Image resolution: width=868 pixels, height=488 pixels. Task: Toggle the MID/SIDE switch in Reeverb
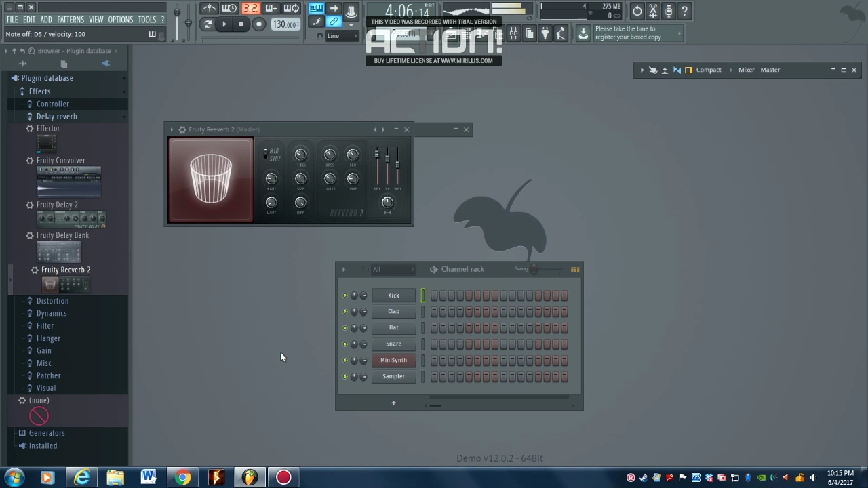(265, 154)
